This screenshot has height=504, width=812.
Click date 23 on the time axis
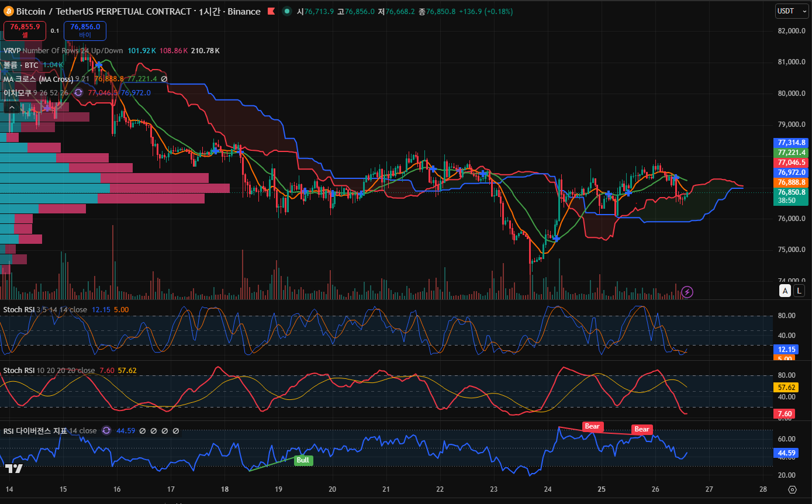pos(494,489)
